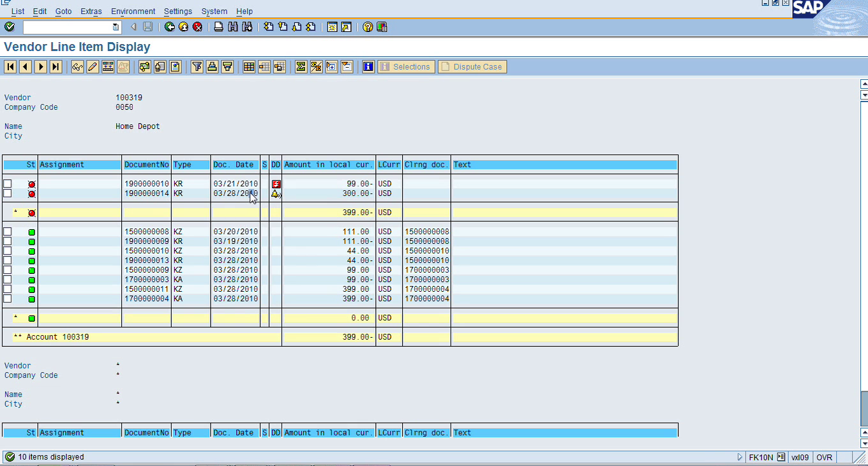Click the Create New Session icon
868x466 pixels.
click(x=332, y=27)
